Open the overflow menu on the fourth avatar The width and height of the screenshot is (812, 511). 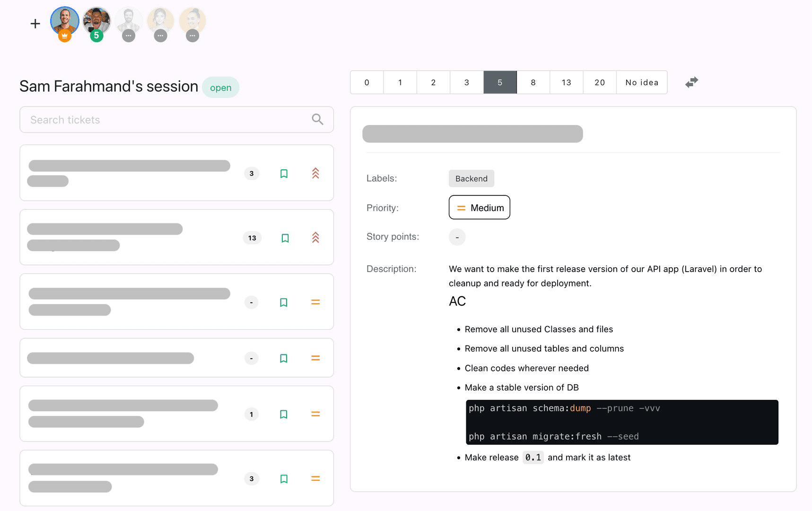click(160, 35)
